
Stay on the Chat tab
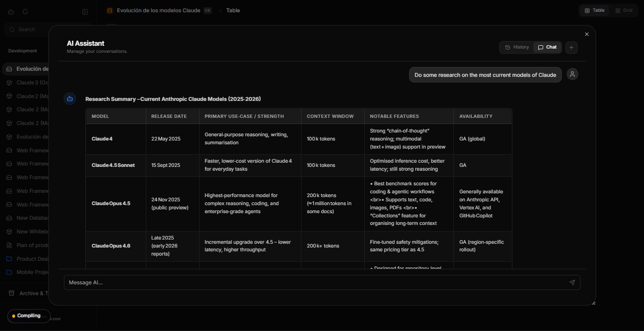tap(547, 47)
